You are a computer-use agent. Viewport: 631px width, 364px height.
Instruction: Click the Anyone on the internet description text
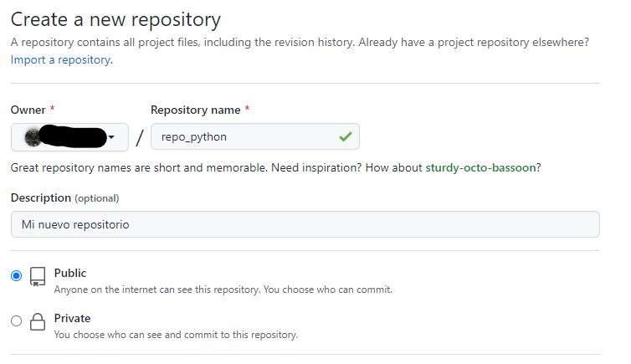(x=223, y=290)
